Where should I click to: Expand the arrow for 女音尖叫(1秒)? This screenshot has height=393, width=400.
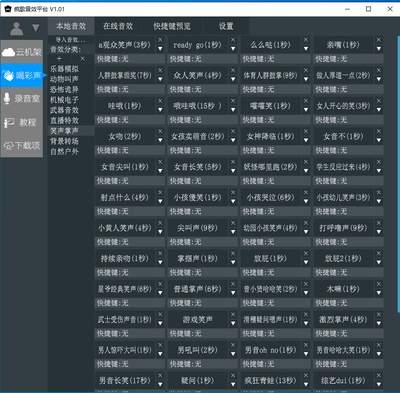[160, 171]
